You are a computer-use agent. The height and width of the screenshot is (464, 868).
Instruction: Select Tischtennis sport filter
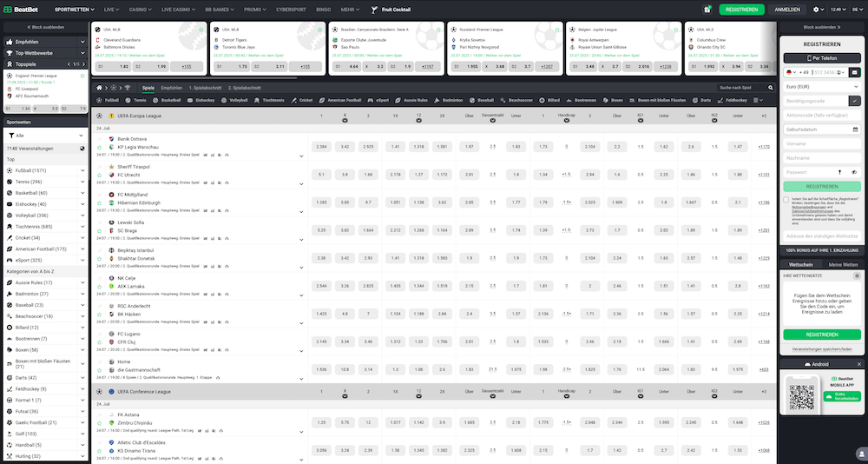[269, 100]
